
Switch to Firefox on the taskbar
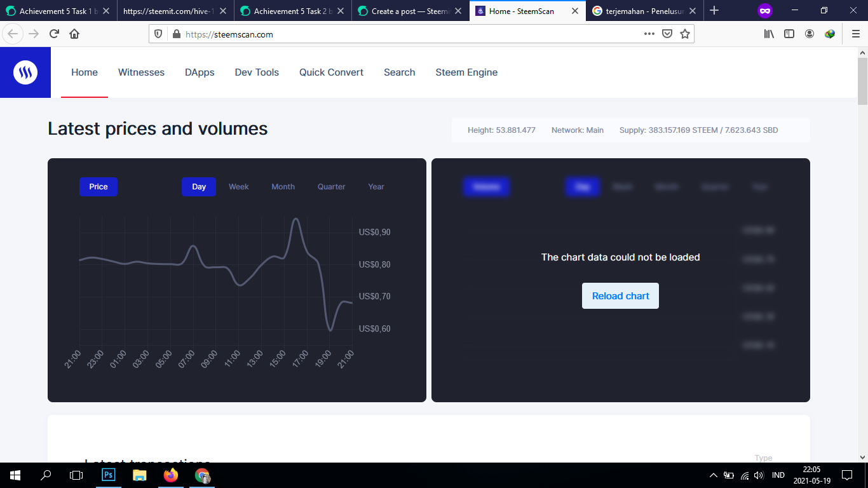[170, 475]
